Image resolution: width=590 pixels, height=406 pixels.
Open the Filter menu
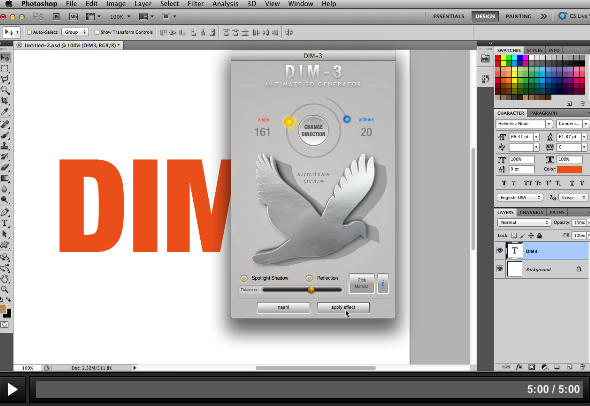195,4
